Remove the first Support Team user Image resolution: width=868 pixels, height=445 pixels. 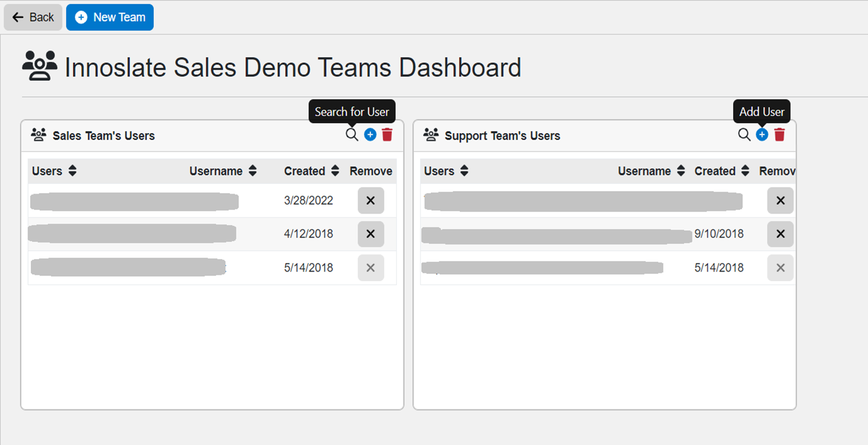click(780, 201)
